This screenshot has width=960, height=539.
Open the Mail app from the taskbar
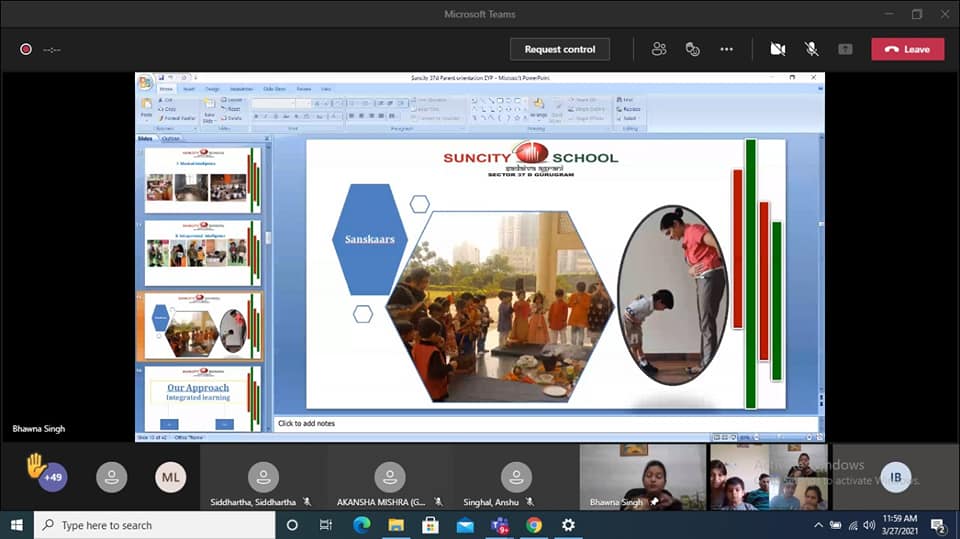465,525
